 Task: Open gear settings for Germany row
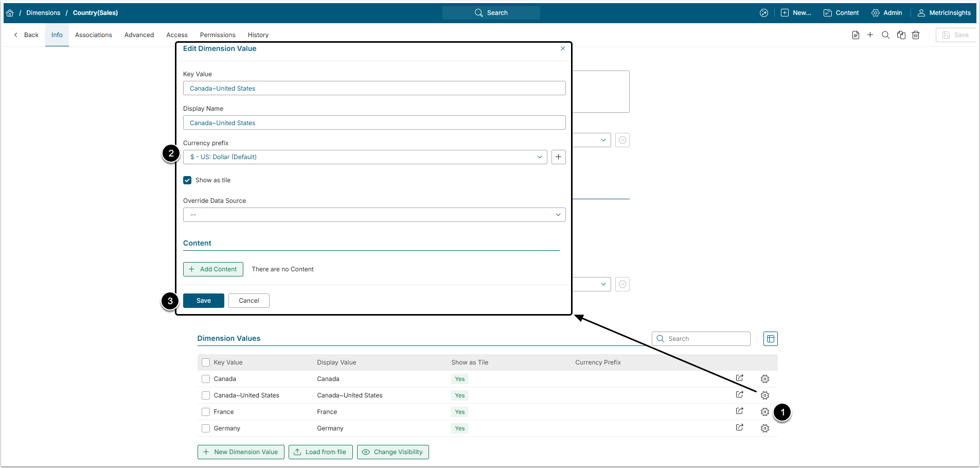tap(765, 428)
